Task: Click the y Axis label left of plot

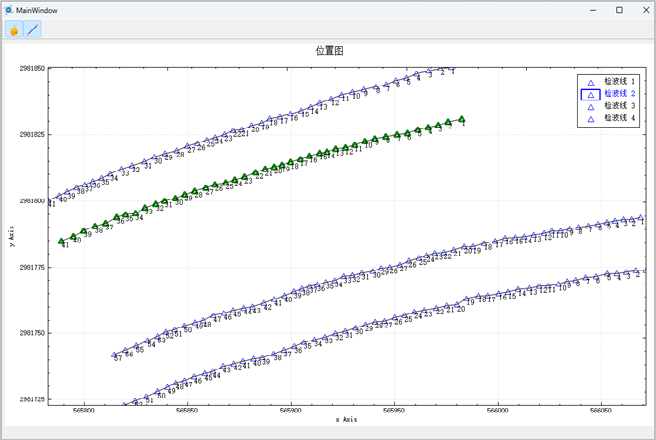Action: pos(10,237)
